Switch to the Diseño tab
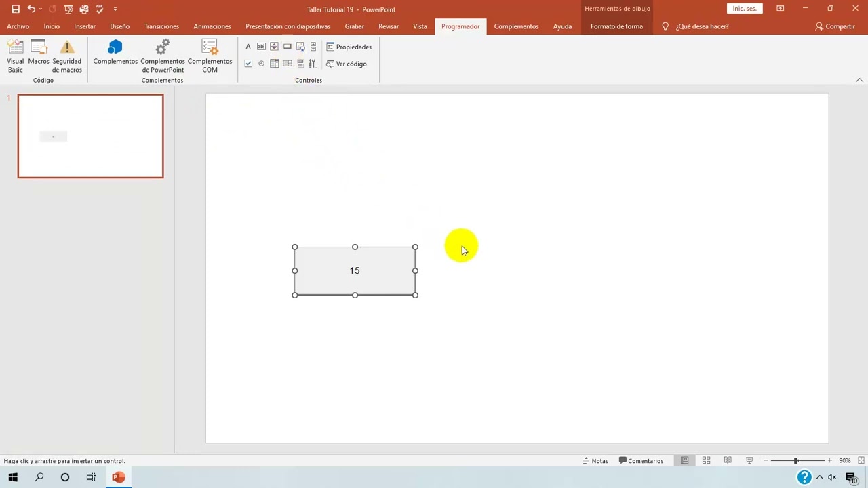 tap(119, 26)
